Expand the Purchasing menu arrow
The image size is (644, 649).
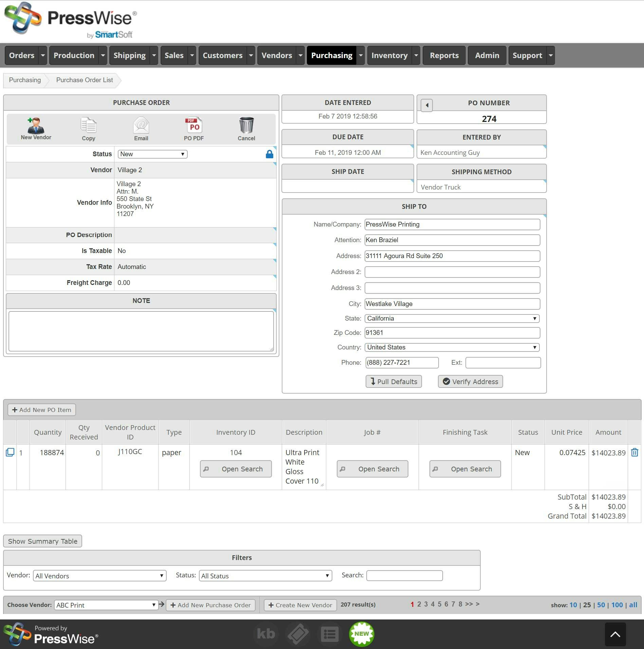pos(361,55)
